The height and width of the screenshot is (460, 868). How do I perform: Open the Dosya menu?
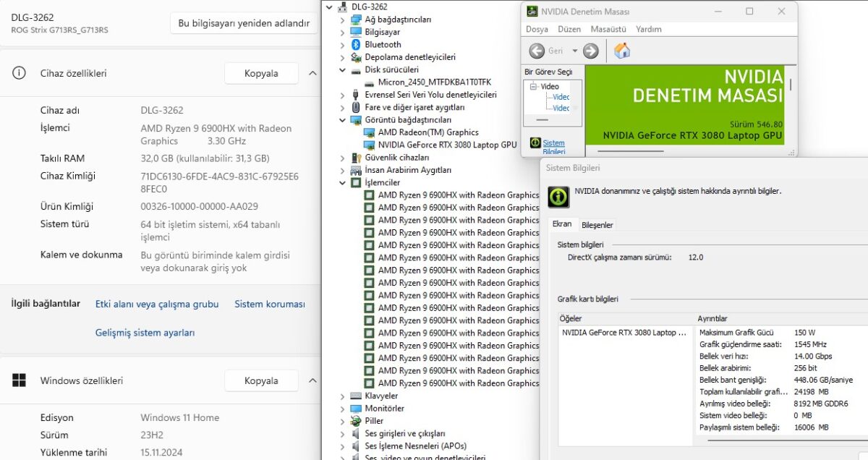click(537, 30)
